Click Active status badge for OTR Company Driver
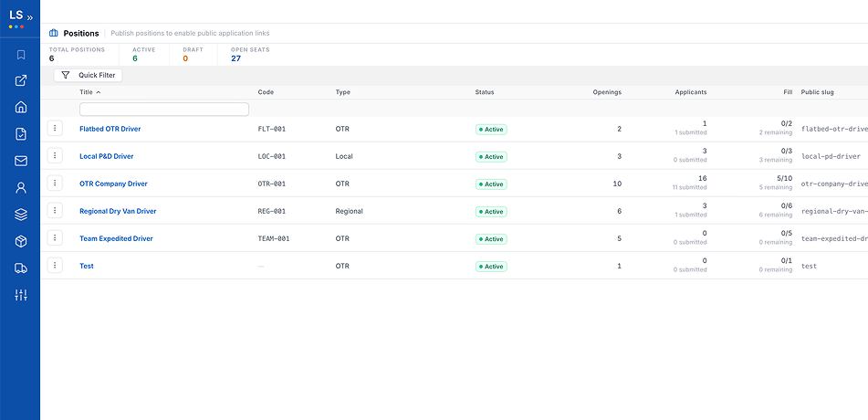Viewport: 868px width, 420px height. pyautogui.click(x=491, y=184)
